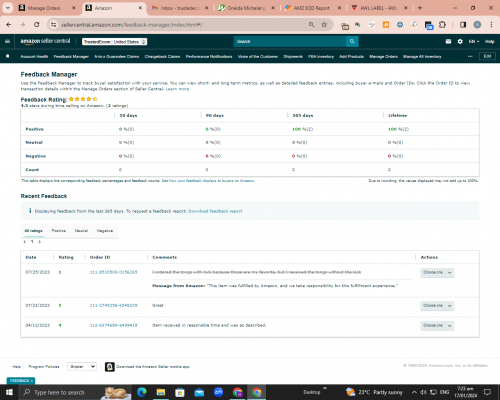Open Windows Start menu
The width and height of the screenshot is (500, 400).
tap(9, 392)
